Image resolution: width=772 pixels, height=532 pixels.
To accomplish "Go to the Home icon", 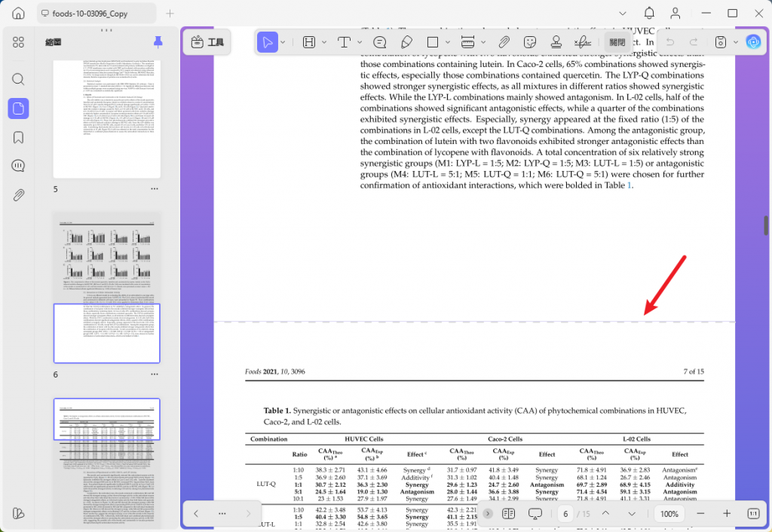I will pos(18,14).
